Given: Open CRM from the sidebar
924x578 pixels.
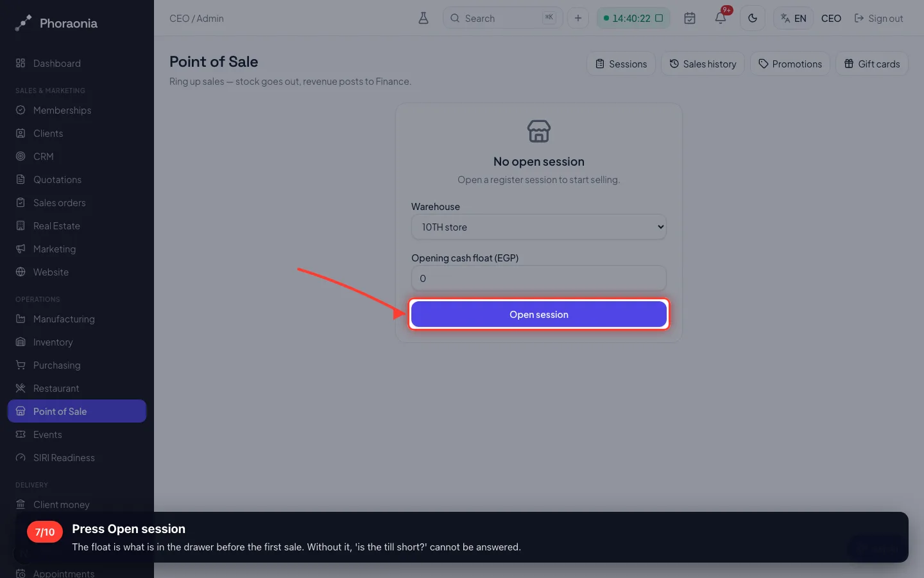Looking at the screenshot, I should [77, 157].
